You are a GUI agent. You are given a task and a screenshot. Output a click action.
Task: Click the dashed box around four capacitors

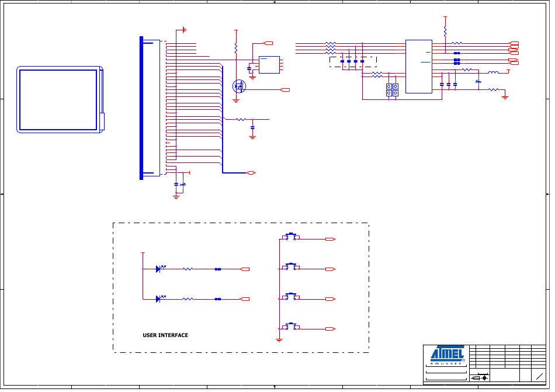tap(353, 62)
